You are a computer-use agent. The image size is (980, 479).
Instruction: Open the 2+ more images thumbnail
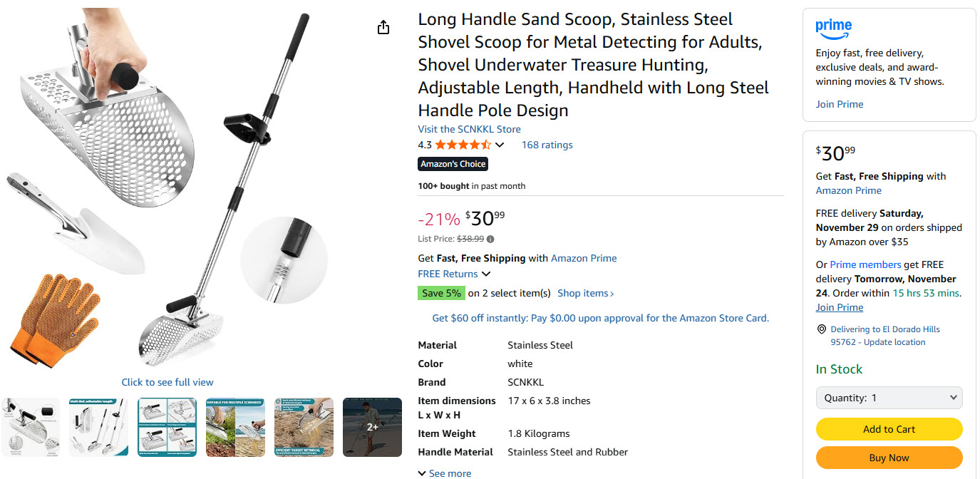pyautogui.click(x=372, y=427)
